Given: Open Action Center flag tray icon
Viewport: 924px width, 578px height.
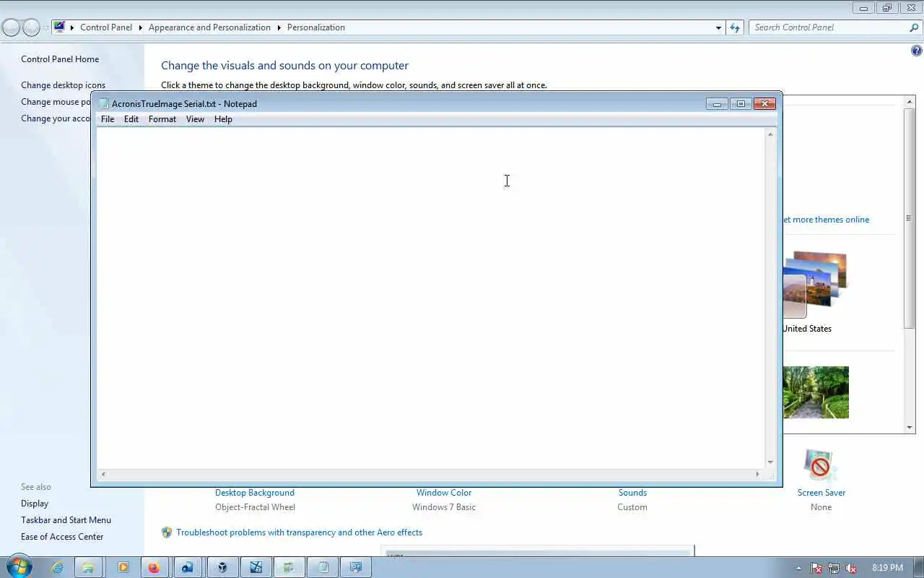Looking at the screenshot, I should tap(816, 568).
